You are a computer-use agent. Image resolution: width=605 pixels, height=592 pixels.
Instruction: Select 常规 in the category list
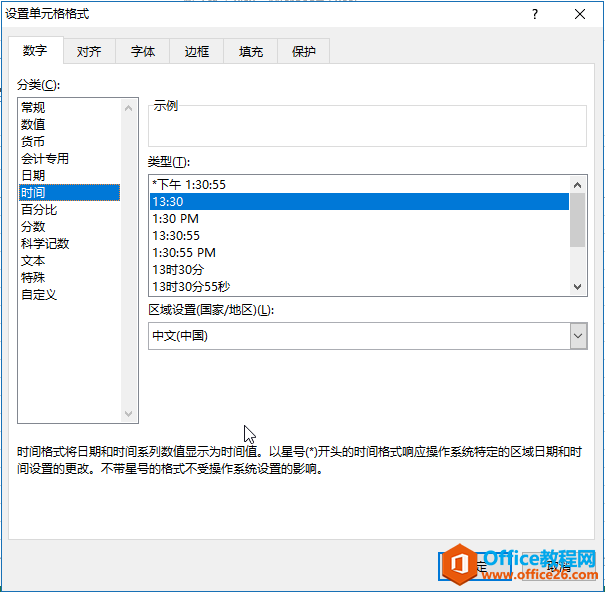[69, 107]
